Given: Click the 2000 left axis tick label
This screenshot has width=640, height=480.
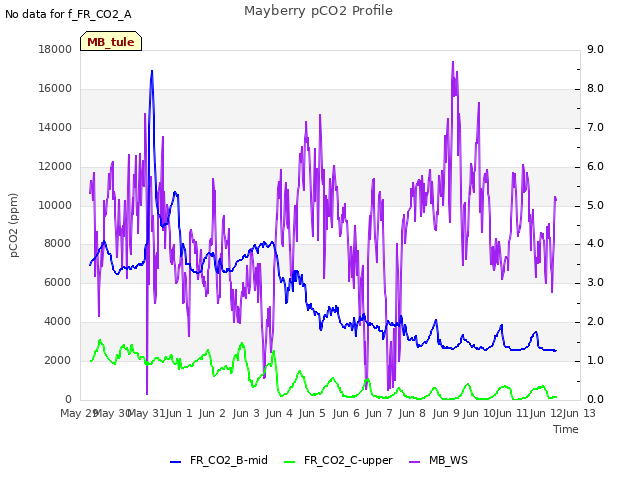Looking at the screenshot, I should coord(58,360).
